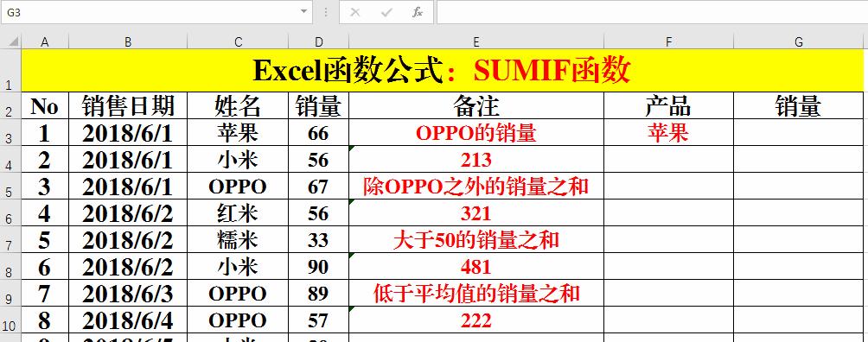Image resolution: width=868 pixels, height=342 pixels.
Task: Select the cell showing 213
Action: coord(476,160)
